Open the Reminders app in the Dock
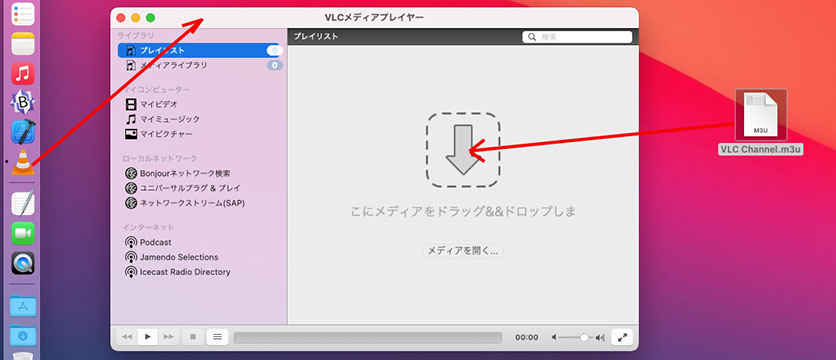This screenshot has height=360, width=836. (x=23, y=14)
